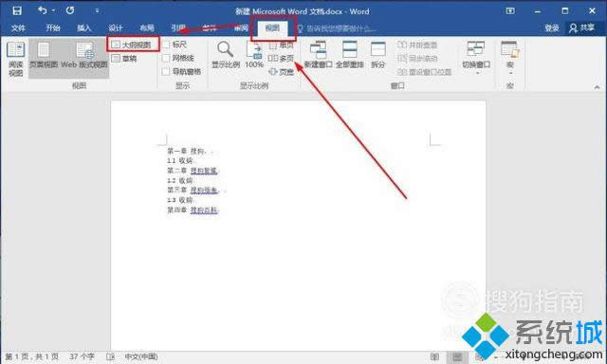607x364 pixels.
Task: Open the 宏 (Macros) dropdown
Action: (x=510, y=58)
